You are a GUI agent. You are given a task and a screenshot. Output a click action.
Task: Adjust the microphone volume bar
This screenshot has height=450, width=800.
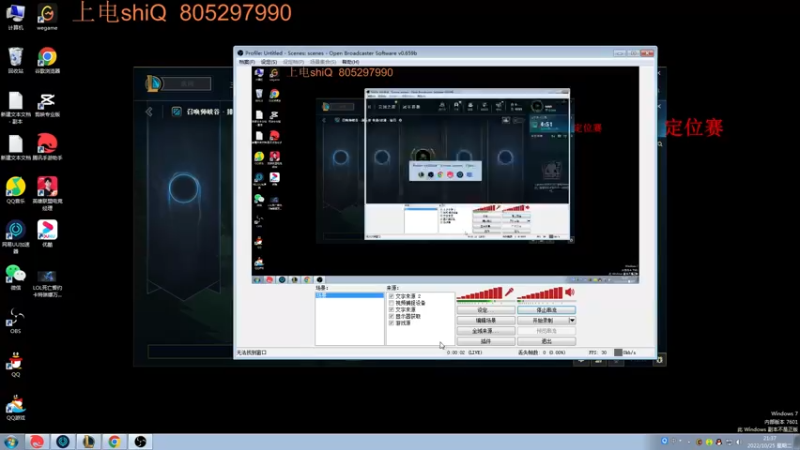pyautogui.click(x=480, y=293)
